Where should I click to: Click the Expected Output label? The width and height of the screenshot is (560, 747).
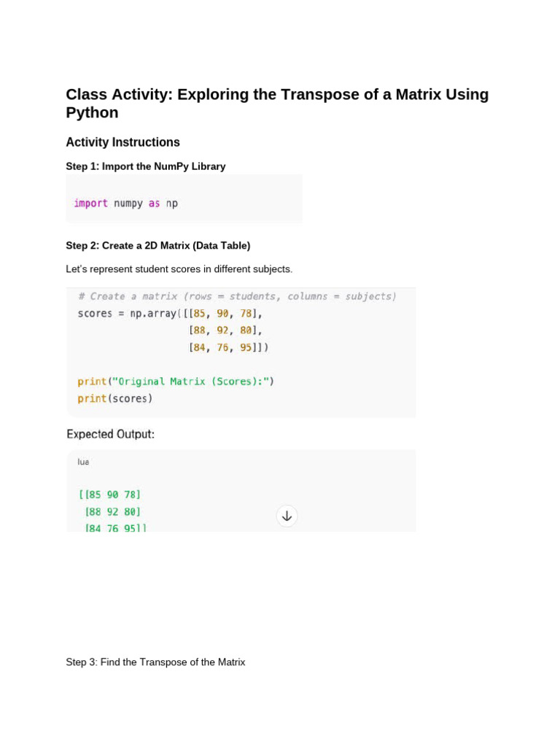pyautogui.click(x=110, y=434)
